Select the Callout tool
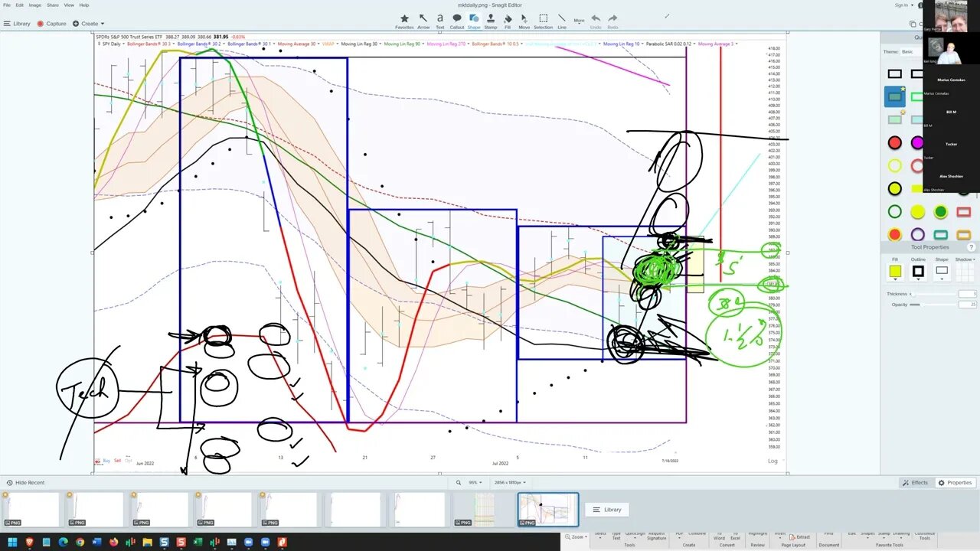The image size is (980, 551). pyautogui.click(x=457, y=21)
